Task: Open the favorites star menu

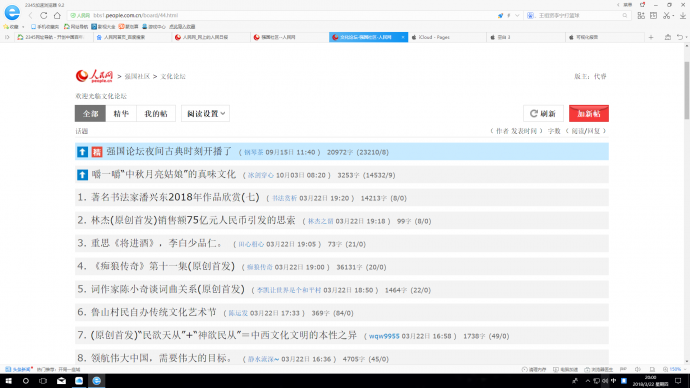Action: (11, 27)
